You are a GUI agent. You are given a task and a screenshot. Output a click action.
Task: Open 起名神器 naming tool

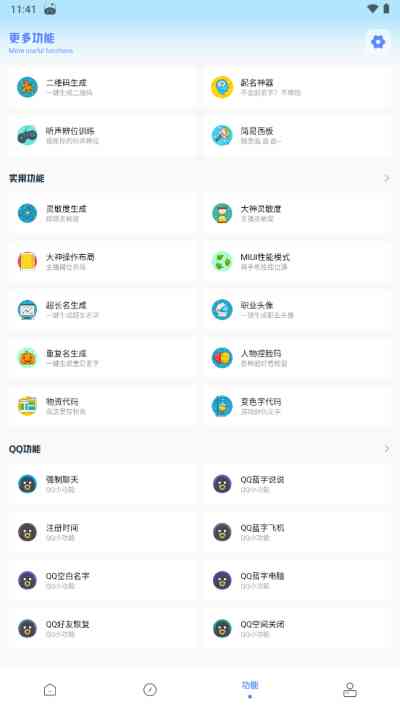coord(297,87)
